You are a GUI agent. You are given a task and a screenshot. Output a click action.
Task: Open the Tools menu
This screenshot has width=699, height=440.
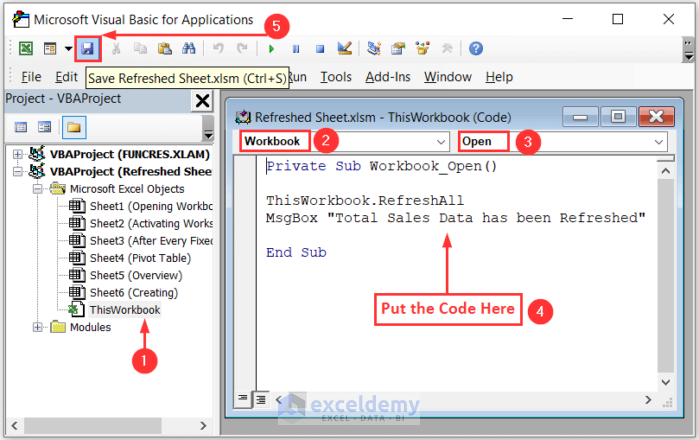click(x=336, y=77)
